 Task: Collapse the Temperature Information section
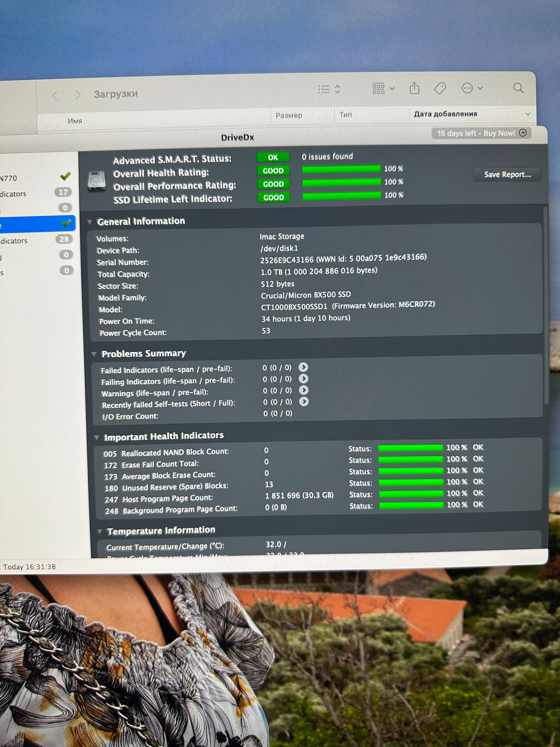(100, 532)
